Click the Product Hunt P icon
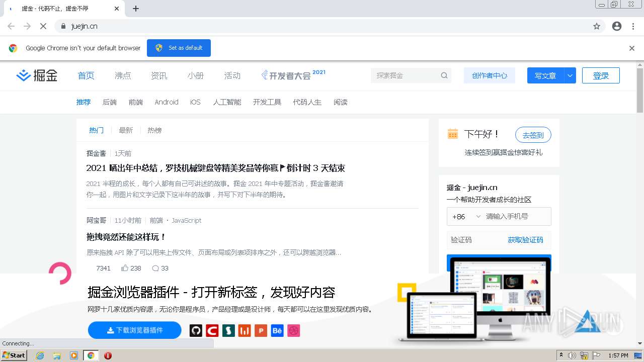Viewport: 644px width, 362px height. [x=261, y=330]
